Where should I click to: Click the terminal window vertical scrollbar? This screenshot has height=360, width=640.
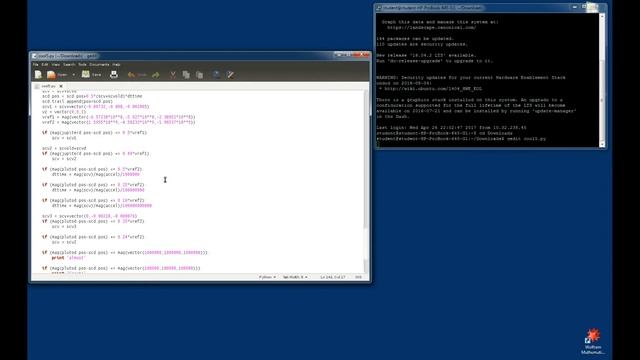click(x=602, y=80)
